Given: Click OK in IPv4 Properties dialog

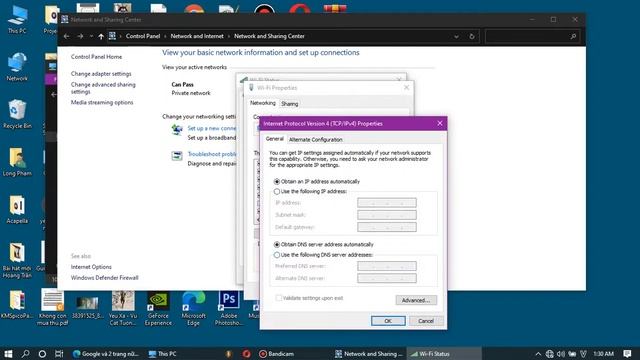Looking at the screenshot, I should (388, 321).
